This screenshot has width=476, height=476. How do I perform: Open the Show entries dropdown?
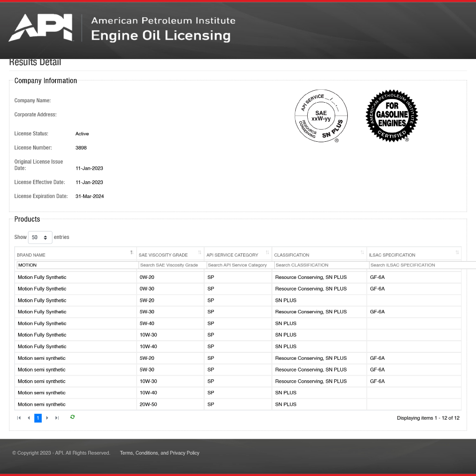[x=40, y=237]
